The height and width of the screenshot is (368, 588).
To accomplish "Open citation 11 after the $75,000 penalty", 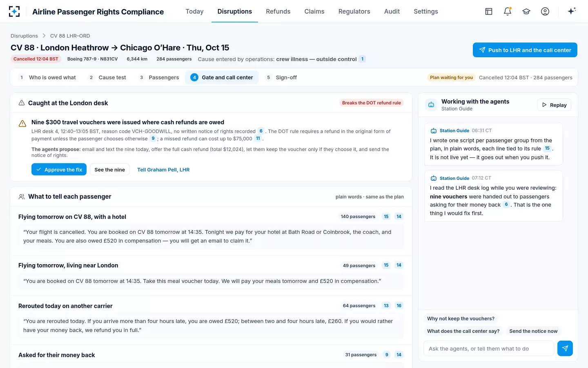I will [x=258, y=139].
